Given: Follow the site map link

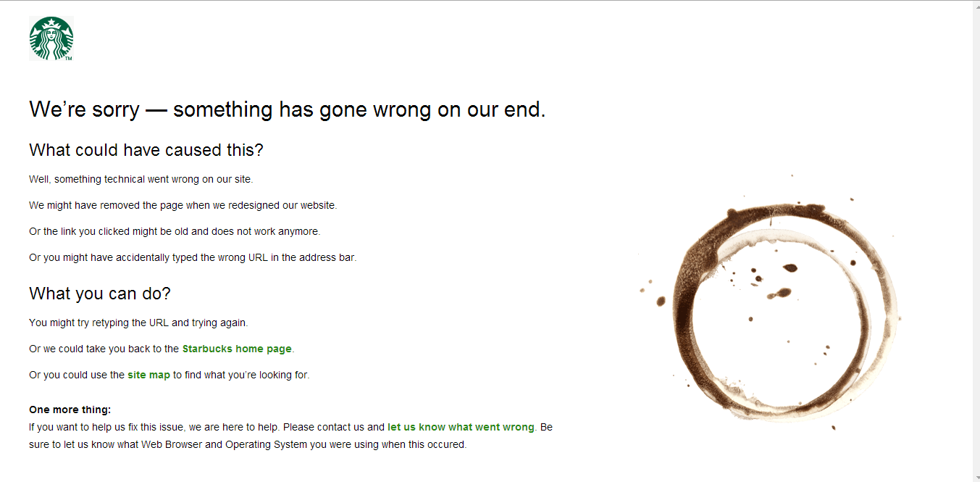Looking at the screenshot, I should click(x=148, y=375).
